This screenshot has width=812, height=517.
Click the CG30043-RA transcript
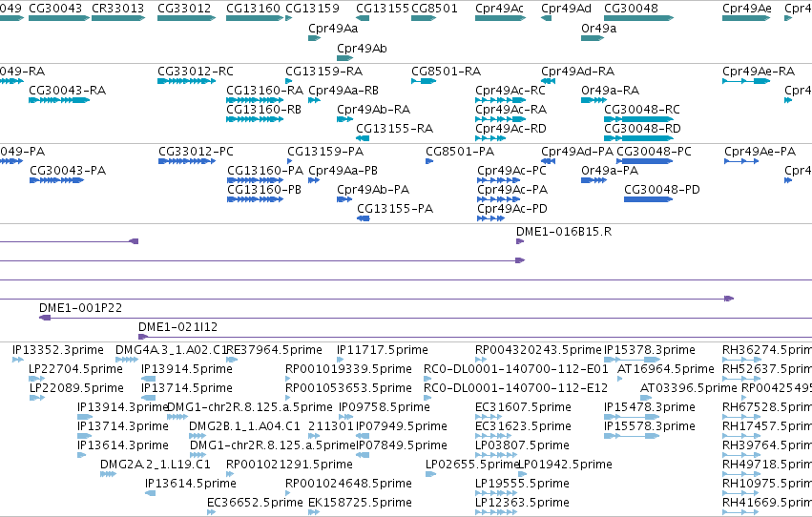[59, 100]
